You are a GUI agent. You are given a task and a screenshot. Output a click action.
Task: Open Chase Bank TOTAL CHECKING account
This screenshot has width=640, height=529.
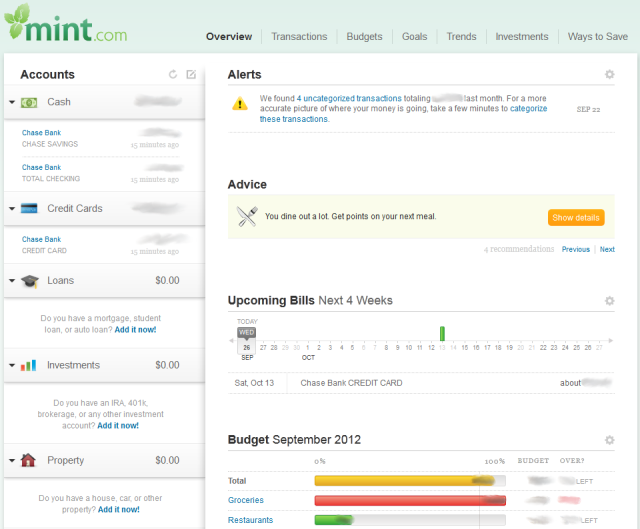(x=41, y=167)
